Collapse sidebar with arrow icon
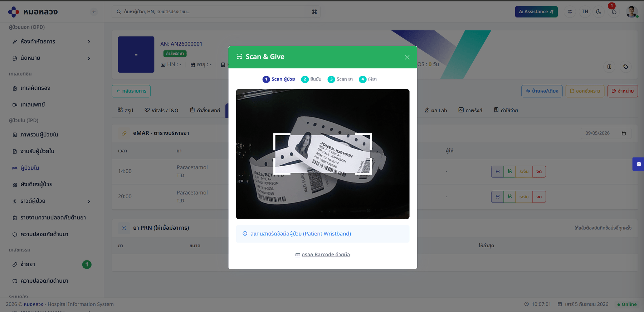This screenshot has width=644, height=312. point(94,12)
